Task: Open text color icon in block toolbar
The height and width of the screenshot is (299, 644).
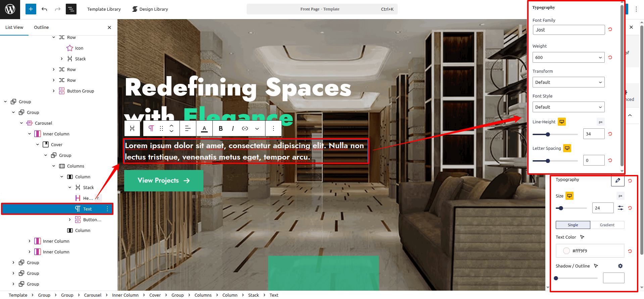Action: point(204,128)
